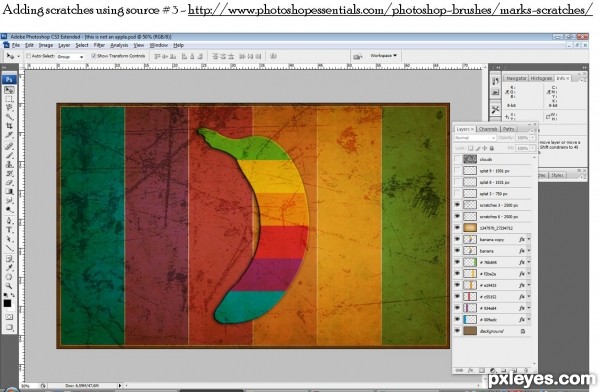The height and width of the screenshot is (392, 600).
Task: Show the splat 8 layer
Action: tap(457, 182)
